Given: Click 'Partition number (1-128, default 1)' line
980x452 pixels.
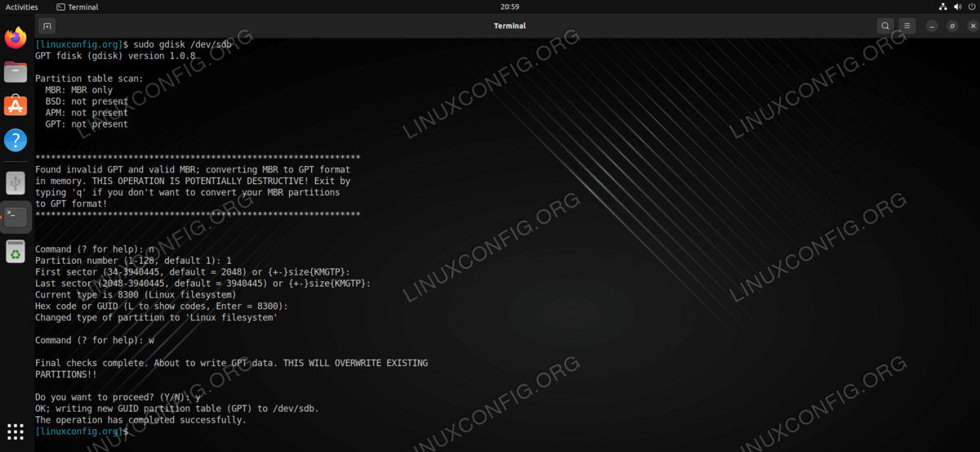Looking at the screenshot, I should click(133, 261).
